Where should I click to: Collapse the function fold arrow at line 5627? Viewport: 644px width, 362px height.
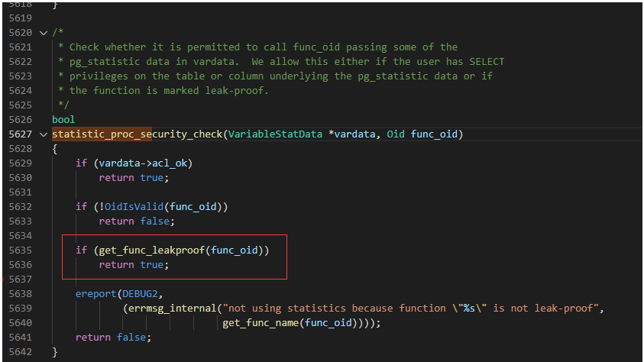42,134
